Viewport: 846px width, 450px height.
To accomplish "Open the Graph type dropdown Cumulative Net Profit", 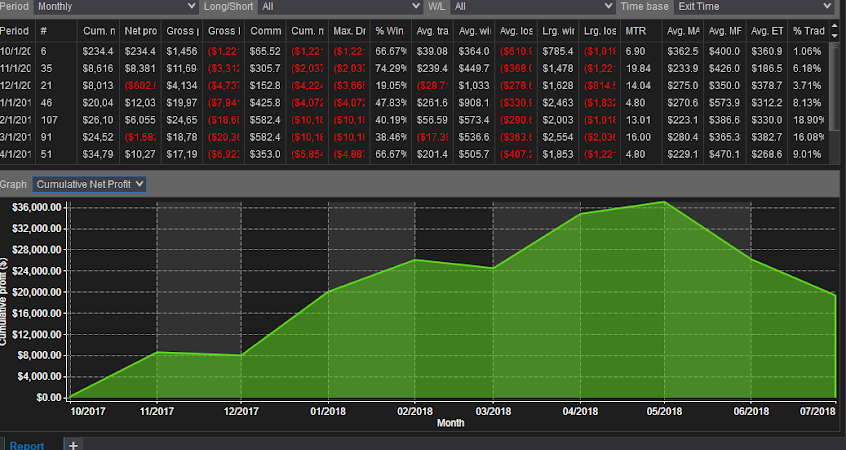I will pyautogui.click(x=89, y=185).
